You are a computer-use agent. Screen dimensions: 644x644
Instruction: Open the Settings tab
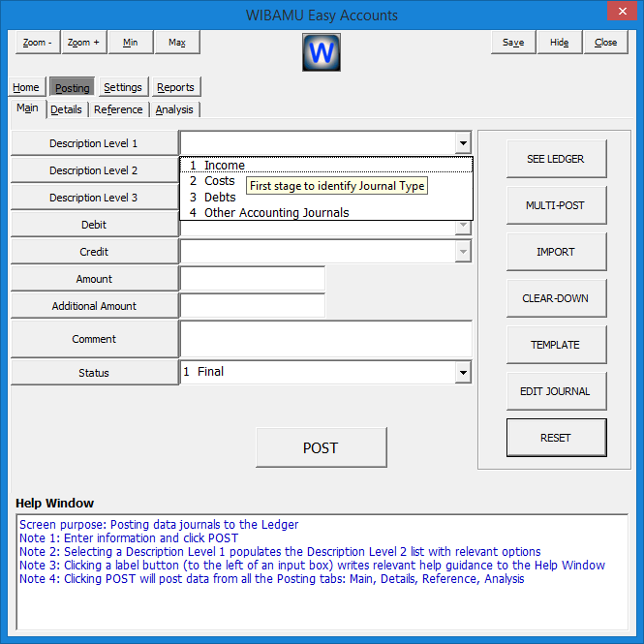123,87
